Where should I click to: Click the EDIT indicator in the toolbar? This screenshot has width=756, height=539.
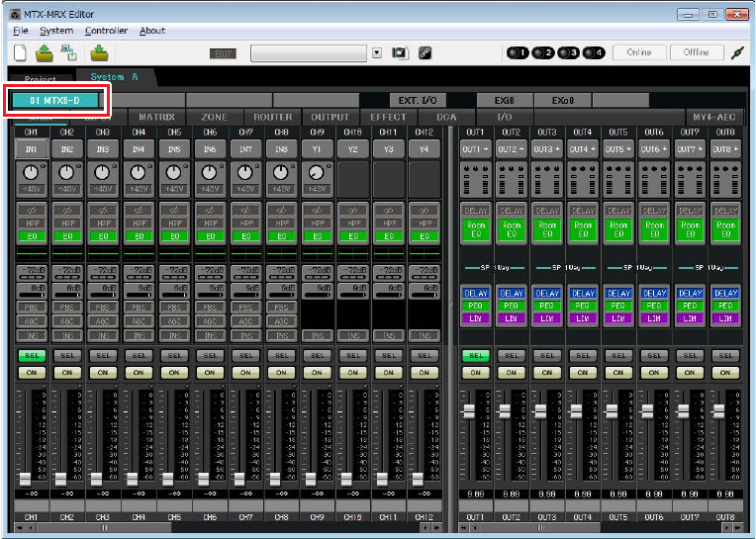pos(223,53)
